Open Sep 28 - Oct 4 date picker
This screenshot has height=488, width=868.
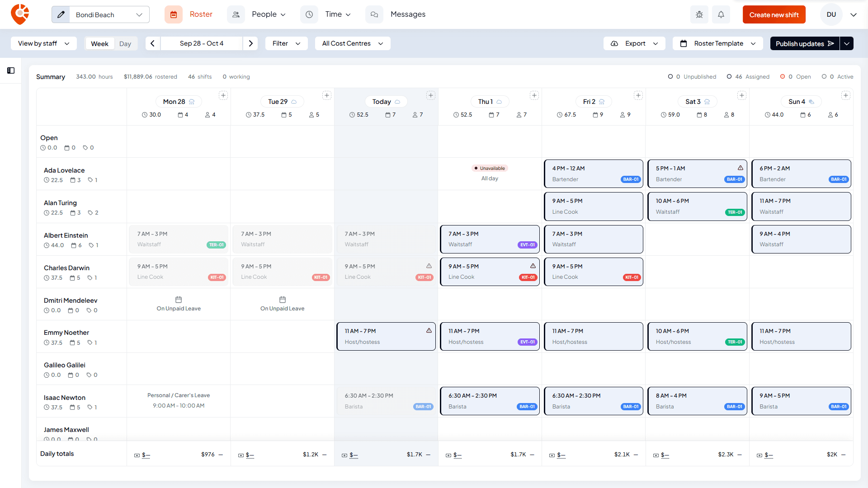[202, 43]
